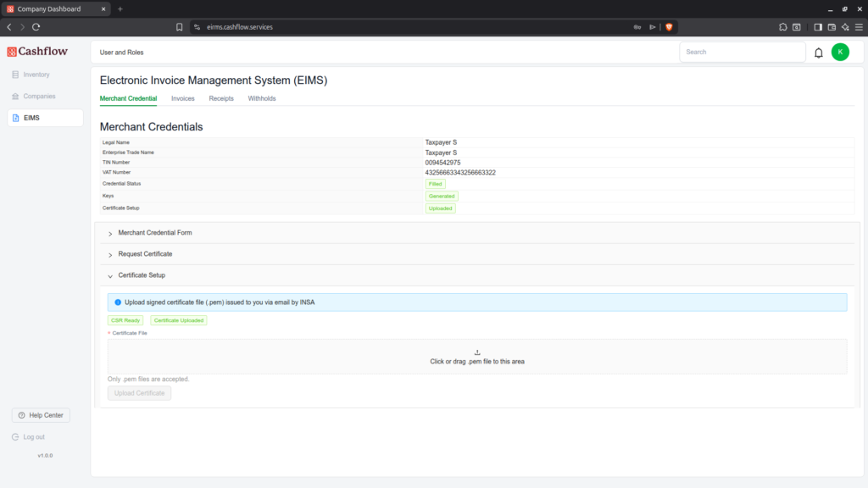The image size is (868, 488).
Task: Click the Uploaded certificate badge
Action: click(x=440, y=208)
